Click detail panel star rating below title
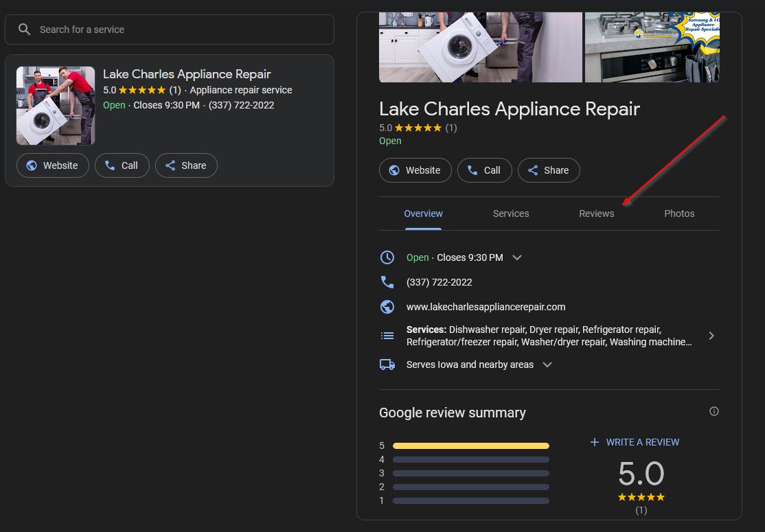765x532 pixels. click(x=418, y=128)
